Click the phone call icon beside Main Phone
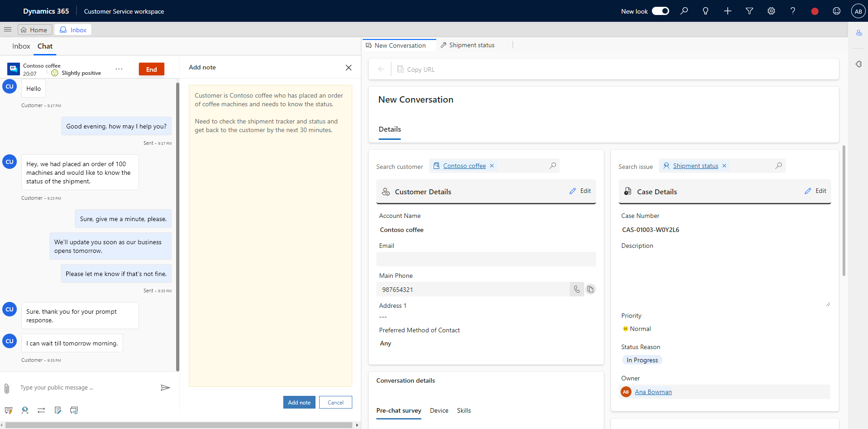 (x=577, y=289)
